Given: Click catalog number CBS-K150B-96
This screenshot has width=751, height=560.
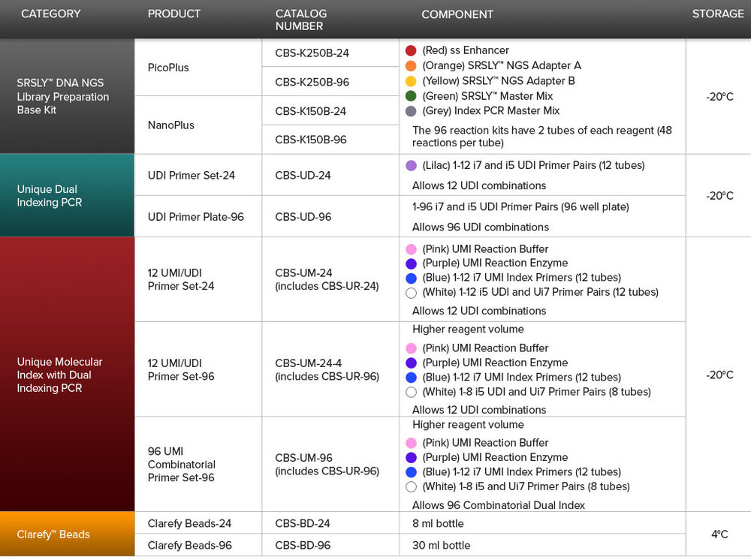Looking at the screenshot, I should (x=310, y=140).
